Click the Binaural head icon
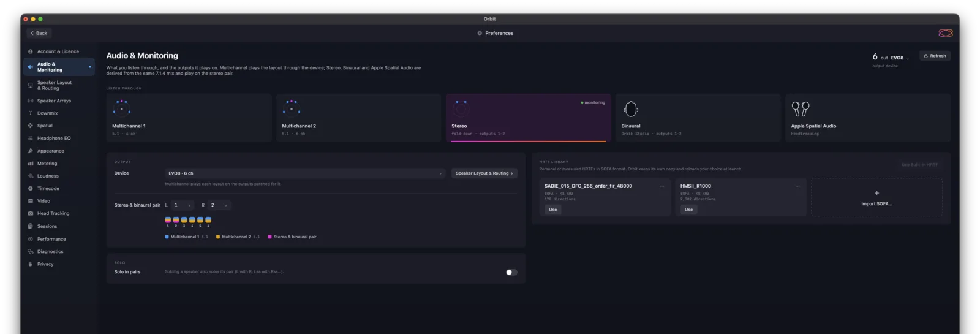Viewport: 980px width, 334px height. click(631, 109)
